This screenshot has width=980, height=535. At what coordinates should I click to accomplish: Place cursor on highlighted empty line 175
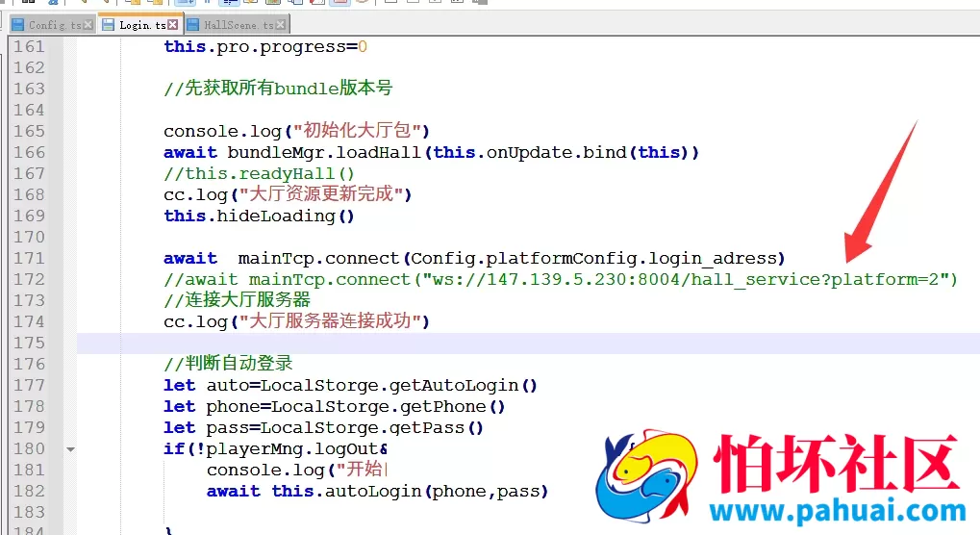pyautogui.click(x=528, y=344)
